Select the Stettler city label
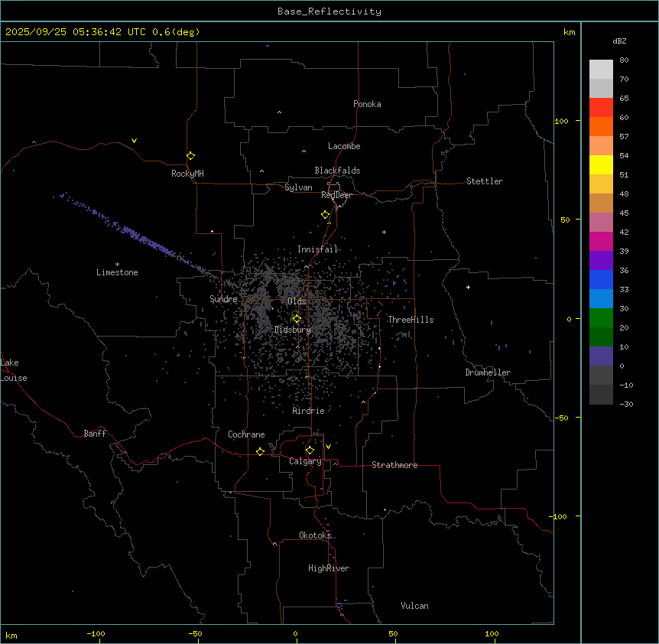Image resolution: width=659 pixels, height=644 pixels. pos(485,181)
